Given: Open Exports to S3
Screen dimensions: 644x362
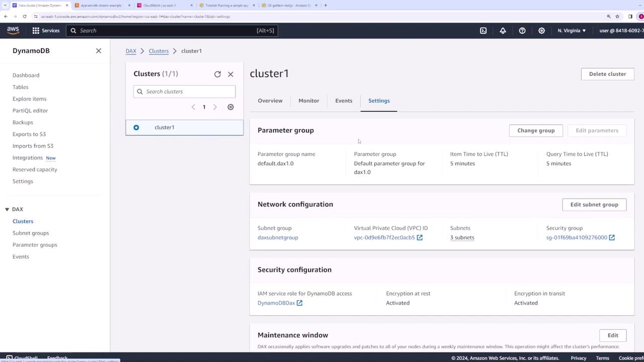Looking at the screenshot, I should tap(29, 134).
